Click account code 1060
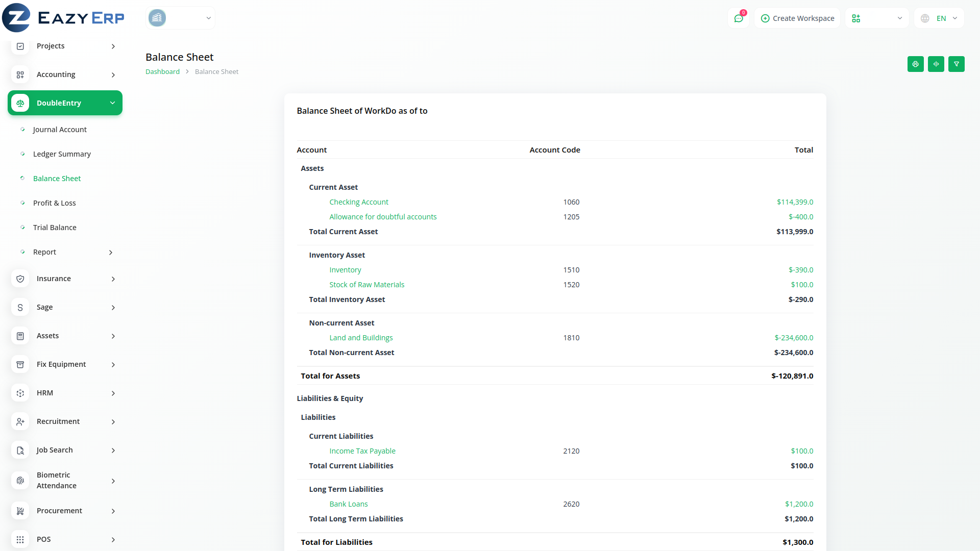This screenshot has height=551, width=980. pos(571,202)
